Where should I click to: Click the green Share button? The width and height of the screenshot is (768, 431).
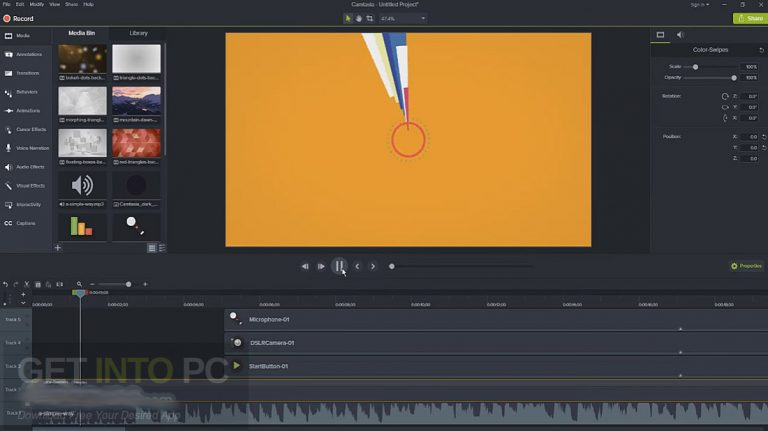click(x=750, y=18)
